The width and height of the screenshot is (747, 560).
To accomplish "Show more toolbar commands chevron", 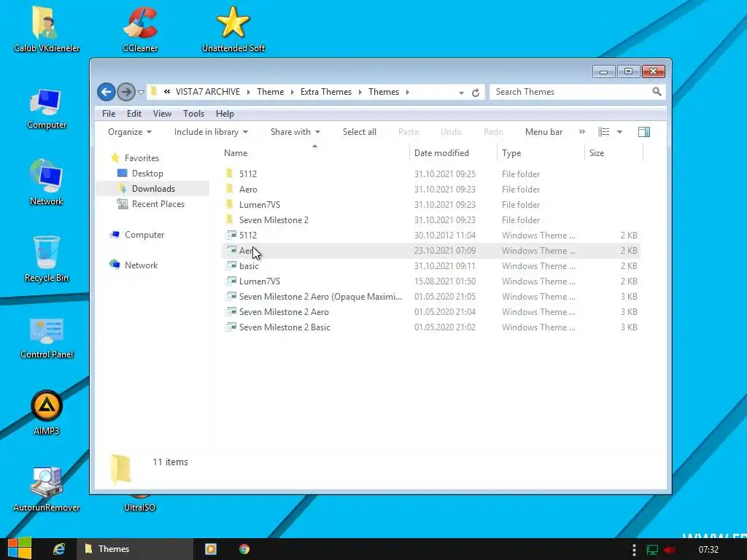I will [x=581, y=132].
